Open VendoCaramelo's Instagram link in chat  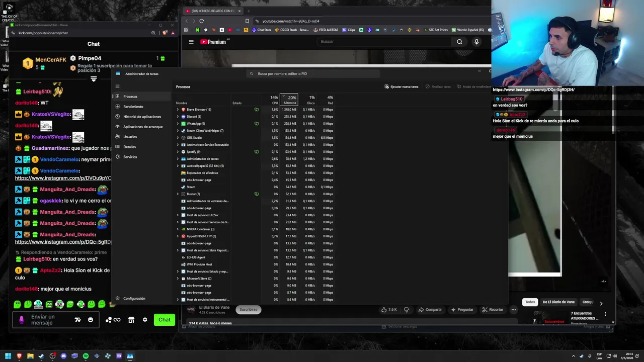coord(63,178)
